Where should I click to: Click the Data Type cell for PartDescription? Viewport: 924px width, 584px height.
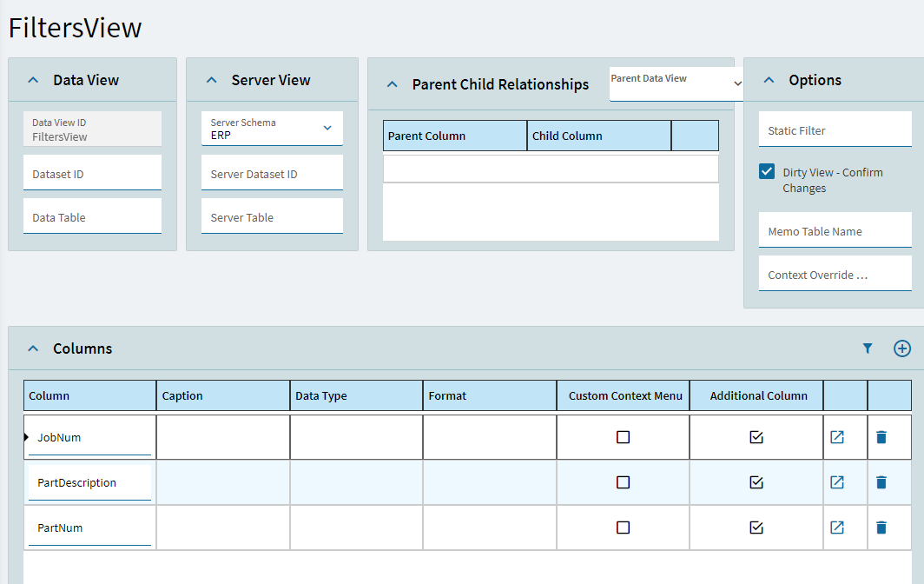click(357, 482)
